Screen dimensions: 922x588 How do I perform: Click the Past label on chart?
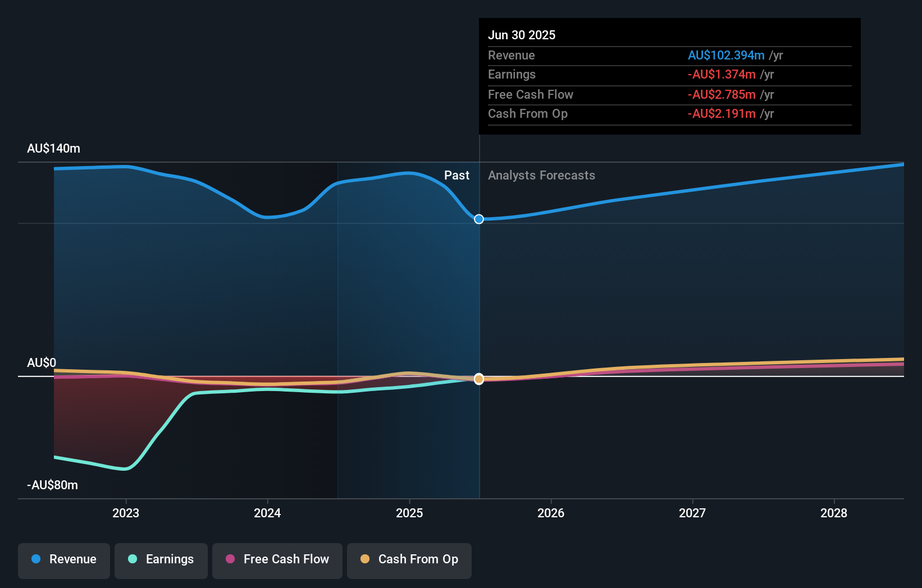[x=457, y=176]
